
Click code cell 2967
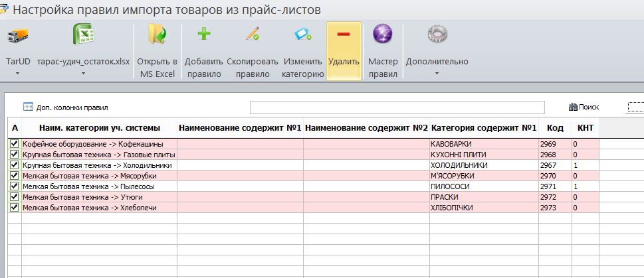click(555, 165)
